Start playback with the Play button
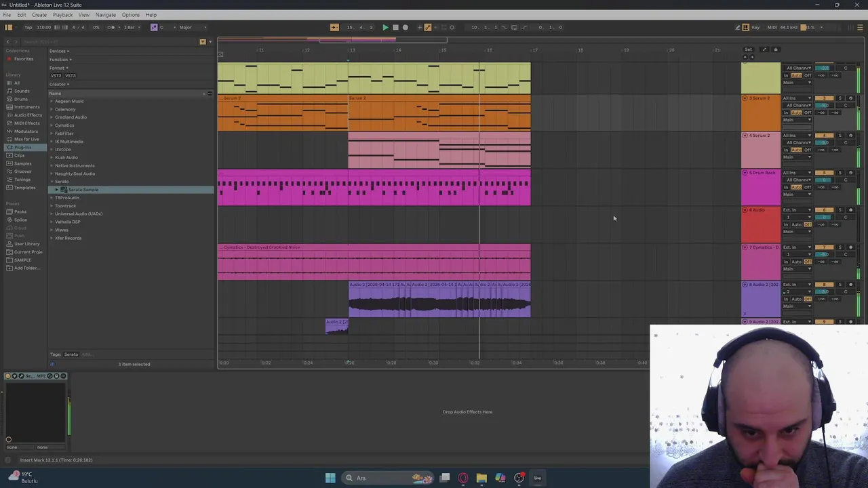868x488 pixels. 385,27
